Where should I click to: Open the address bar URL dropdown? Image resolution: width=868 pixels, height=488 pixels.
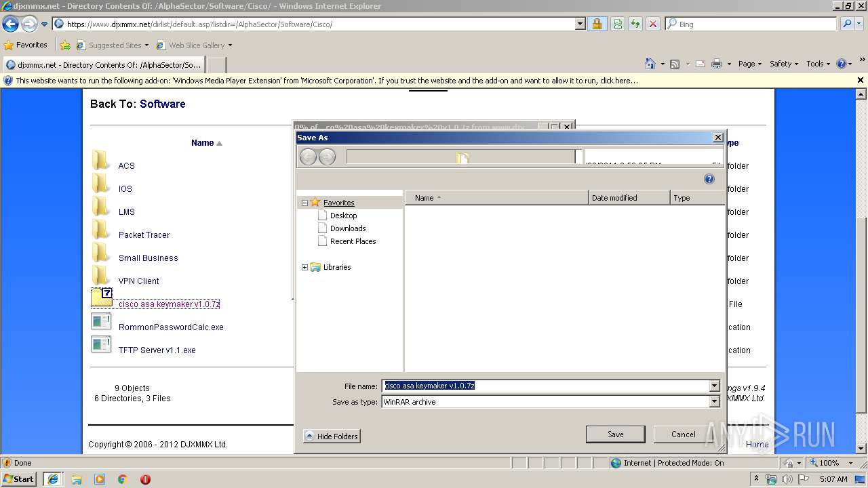pyautogui.click(x=580, y=24)
